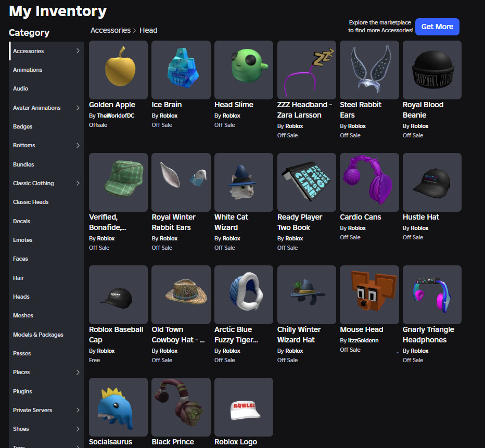
Task: Click the Head breadcrumb text
Action: 148,30
